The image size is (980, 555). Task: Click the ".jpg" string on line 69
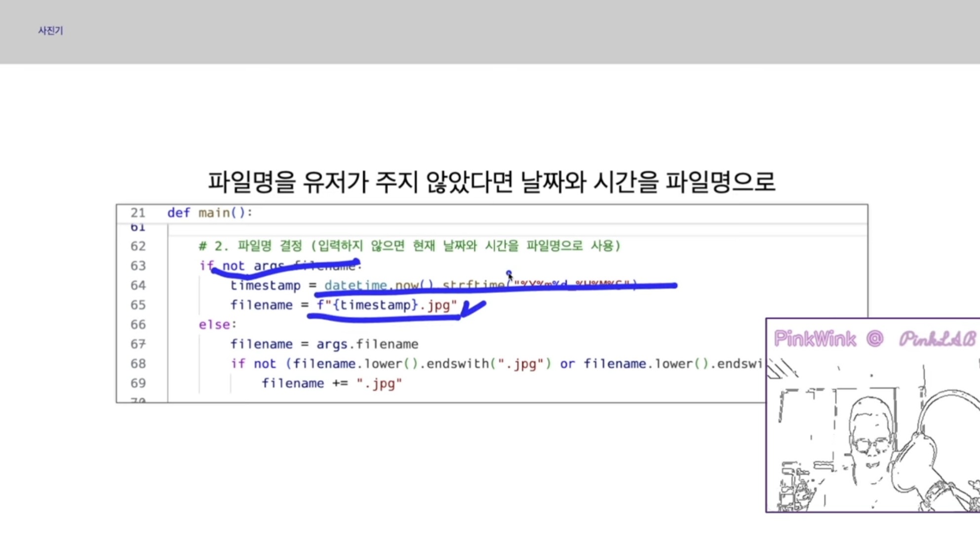tap(379, 383)
